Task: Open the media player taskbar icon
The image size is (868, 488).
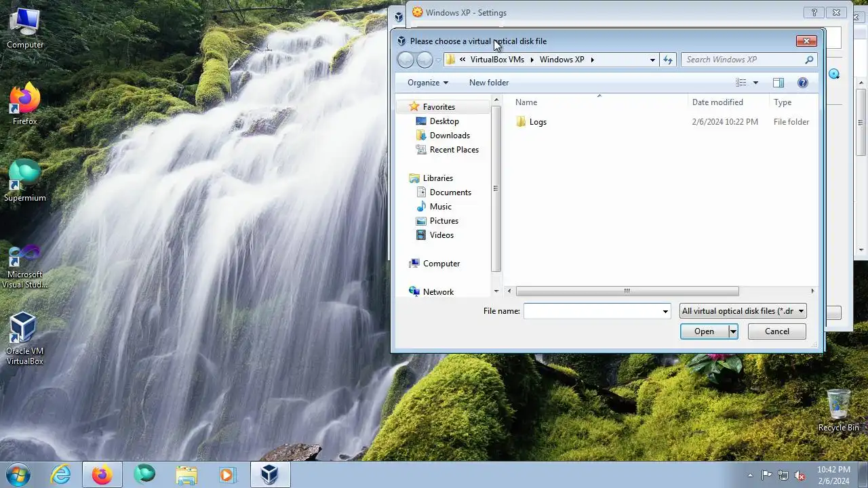Action: click(x=227, y=474)
